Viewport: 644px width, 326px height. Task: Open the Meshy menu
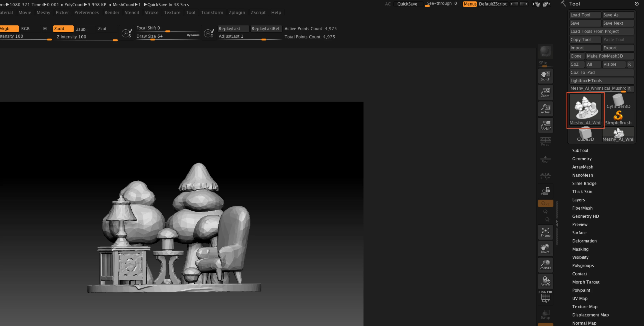click(43, 12)
